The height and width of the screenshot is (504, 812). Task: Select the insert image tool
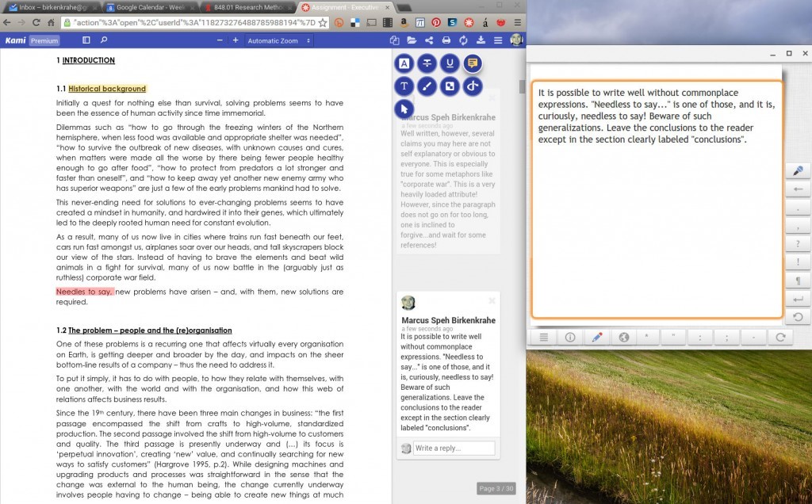click(450, 86)
